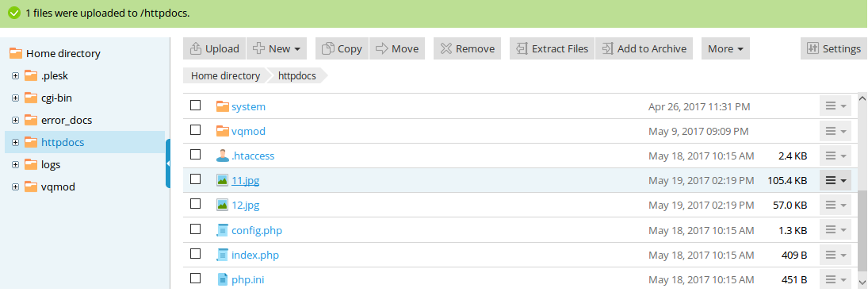Open the system folder link

point(249,106)
